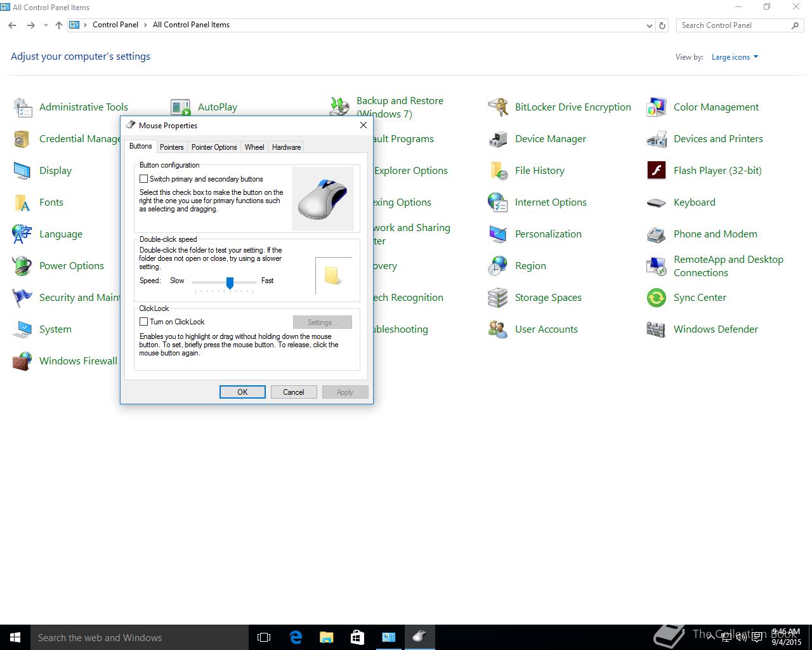Refresh the Control Panel view
This screenshot has height=650, width=812.
[662, 25]
